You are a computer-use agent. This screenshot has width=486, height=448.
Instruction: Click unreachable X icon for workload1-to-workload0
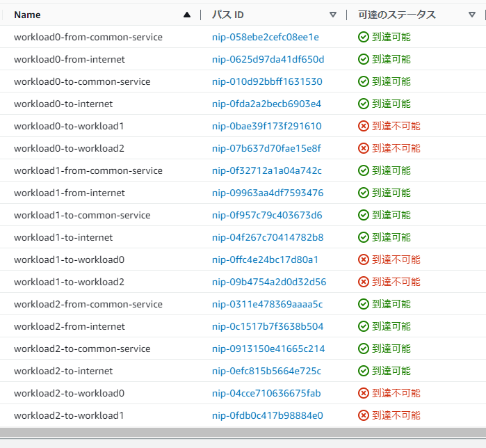[x=363, y=259]
